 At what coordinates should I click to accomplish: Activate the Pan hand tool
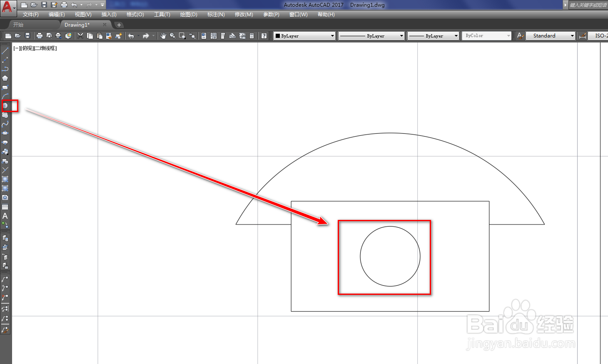tap(163, 36)
